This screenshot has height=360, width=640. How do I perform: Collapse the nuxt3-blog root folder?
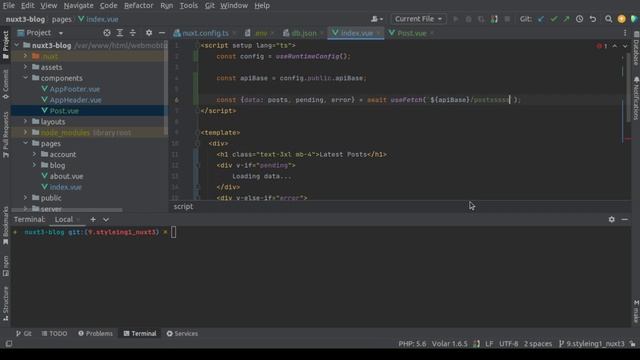point(17,45)
